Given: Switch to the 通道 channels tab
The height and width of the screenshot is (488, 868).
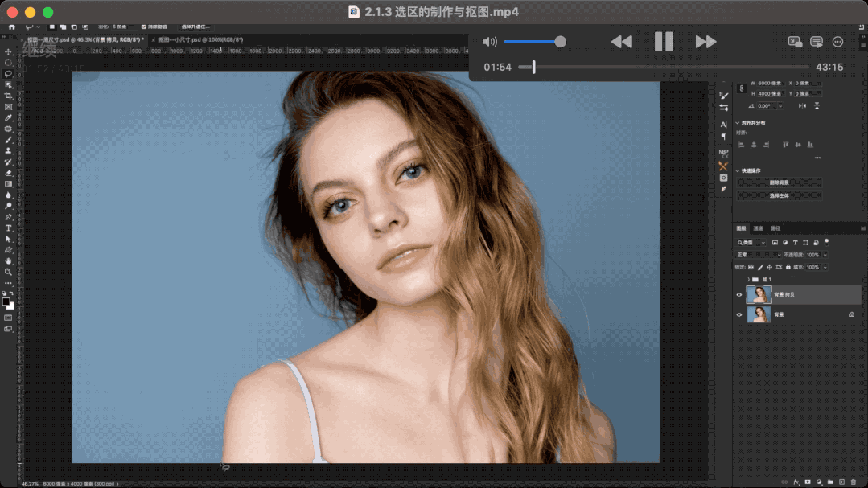Looking at the screenshot, I should (759, 228).
